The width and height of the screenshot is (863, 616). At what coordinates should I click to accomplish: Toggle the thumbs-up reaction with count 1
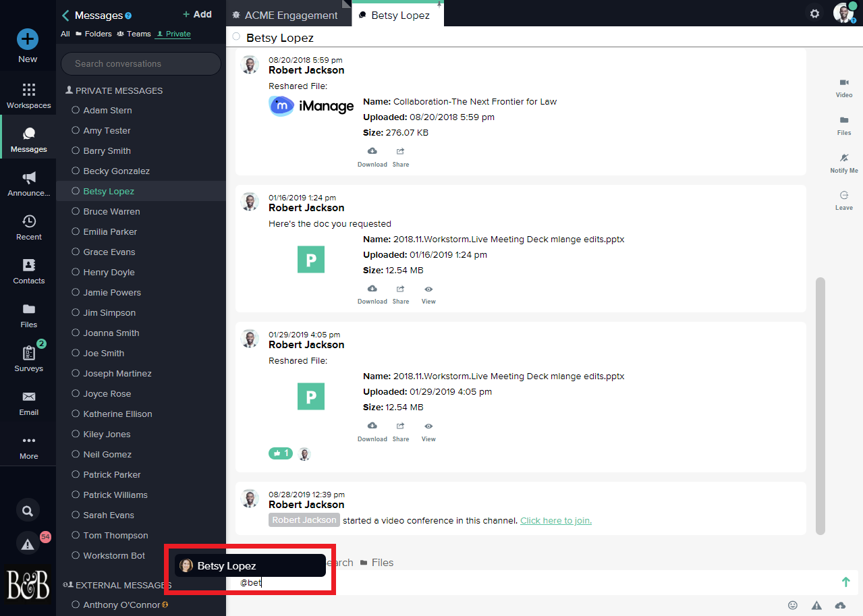point(281,453)
